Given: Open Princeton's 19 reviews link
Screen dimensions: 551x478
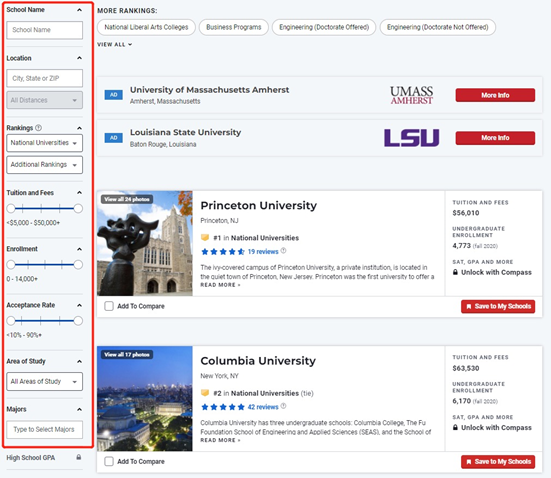Looking at the screenshot, I should (263, 252).
